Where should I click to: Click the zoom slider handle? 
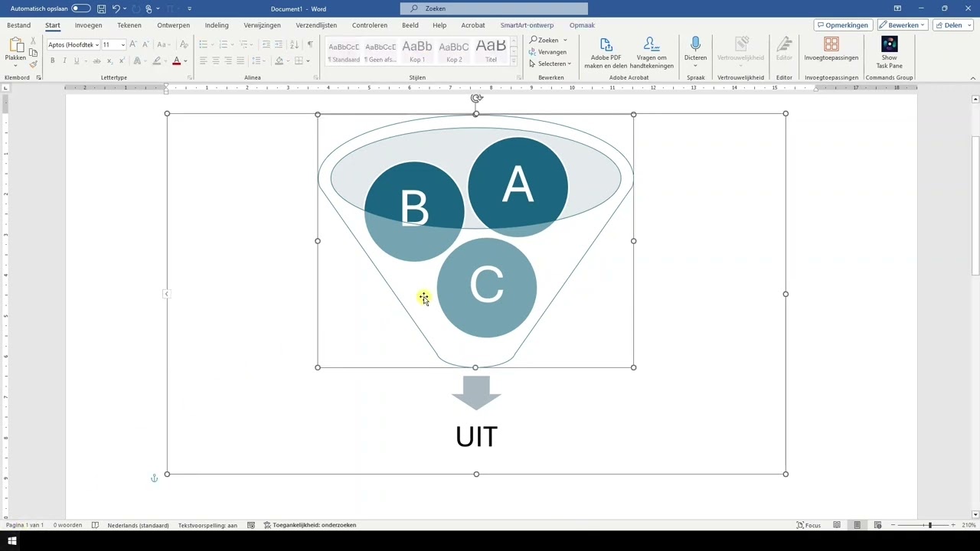coord(929,525)
